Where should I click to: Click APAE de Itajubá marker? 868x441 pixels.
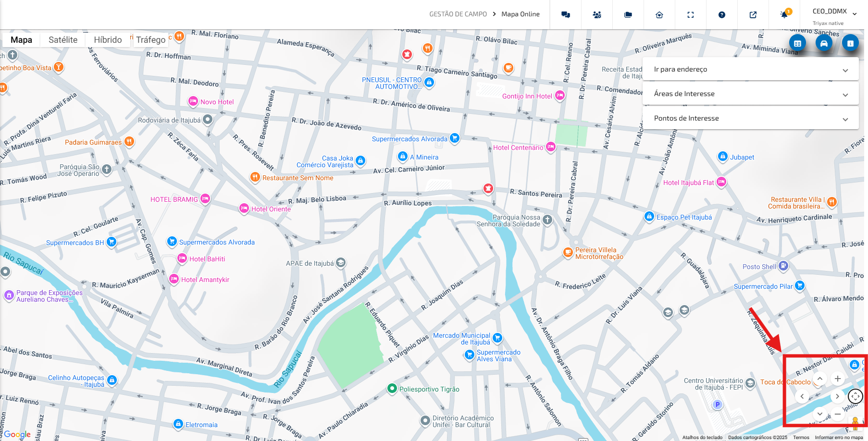coord(341,263)
